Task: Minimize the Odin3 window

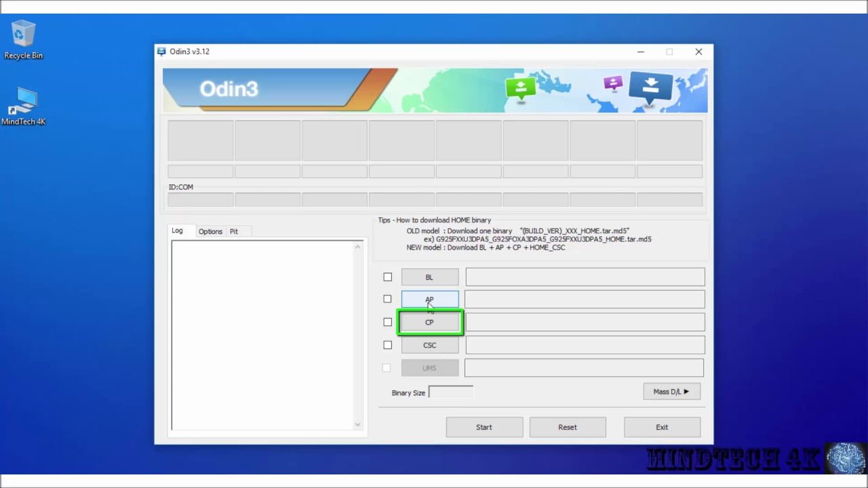Action: (x=640, y=52)
